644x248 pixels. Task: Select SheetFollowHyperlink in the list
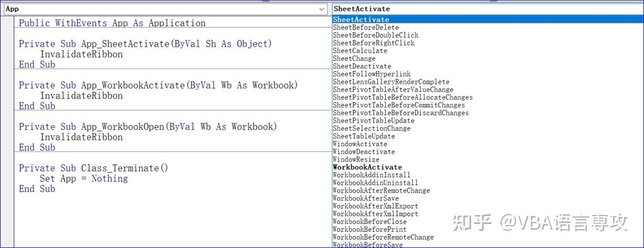click(372, 74)
